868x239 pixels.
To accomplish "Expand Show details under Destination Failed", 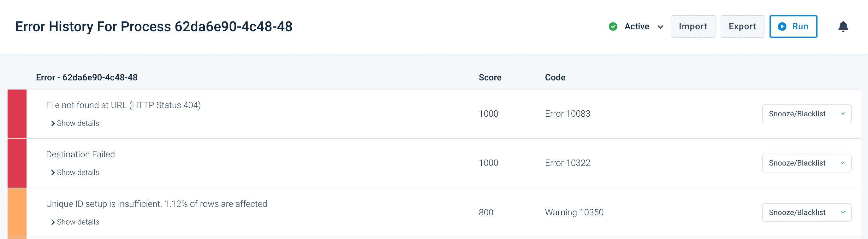I will [x=75, y=173].
